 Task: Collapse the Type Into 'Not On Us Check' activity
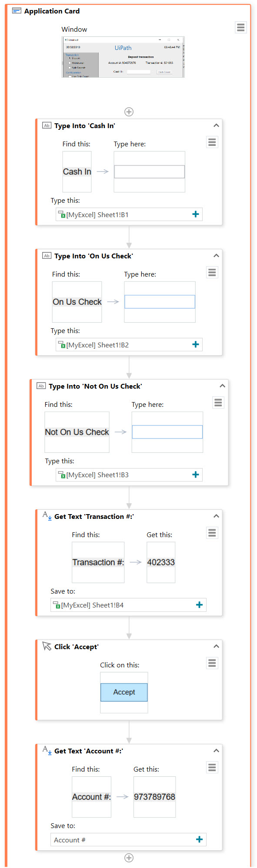[222, 386]
